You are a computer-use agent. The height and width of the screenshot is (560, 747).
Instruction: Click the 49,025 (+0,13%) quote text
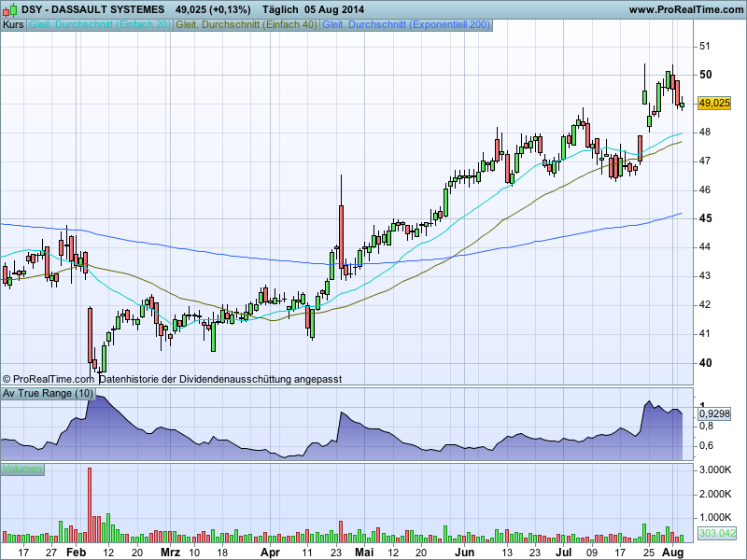[213, 9]
